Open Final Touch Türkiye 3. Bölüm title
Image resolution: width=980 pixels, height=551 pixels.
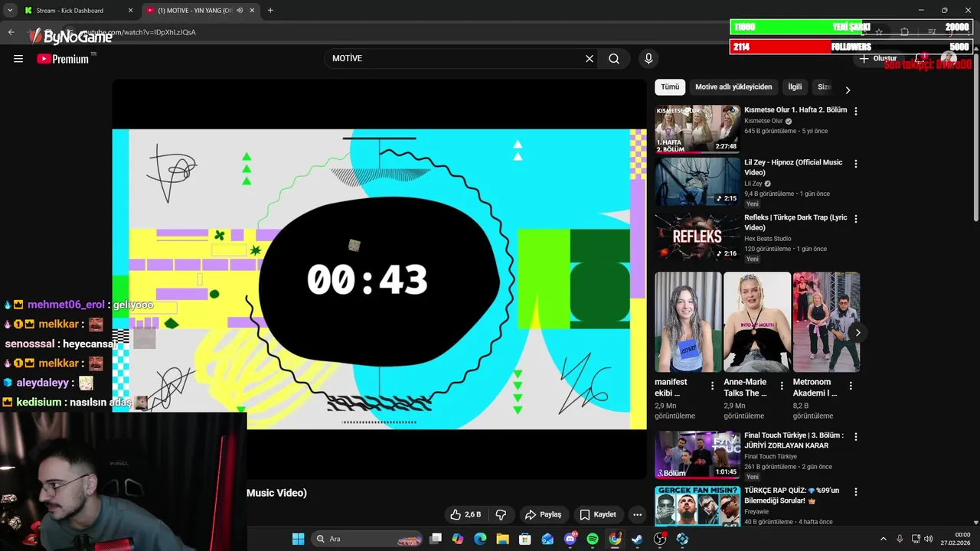click(x=794, y=440)
